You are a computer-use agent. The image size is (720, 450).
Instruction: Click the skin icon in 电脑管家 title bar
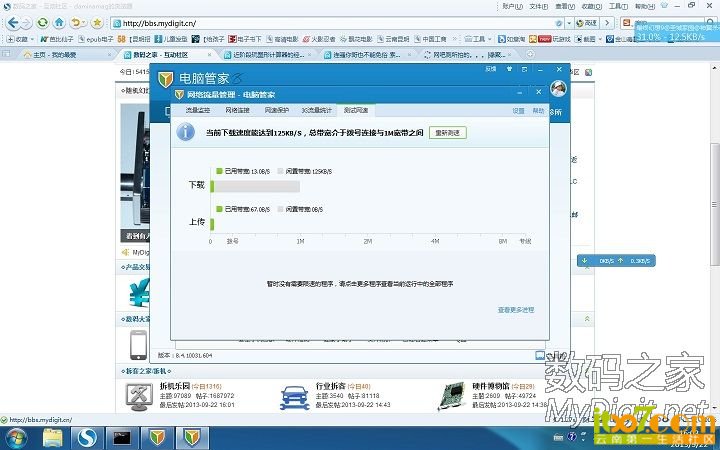(x=509, y=69)
